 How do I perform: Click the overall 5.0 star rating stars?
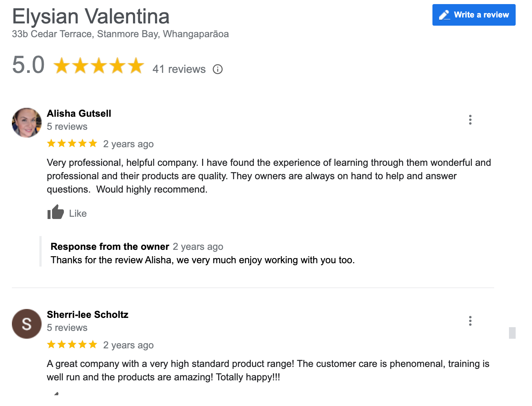(x=99, y=66)
